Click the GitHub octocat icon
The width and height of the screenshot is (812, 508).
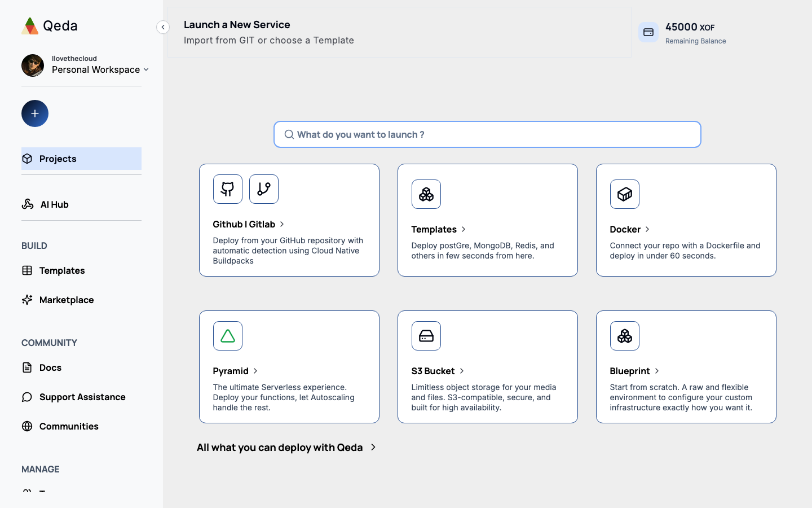point(228,189)
